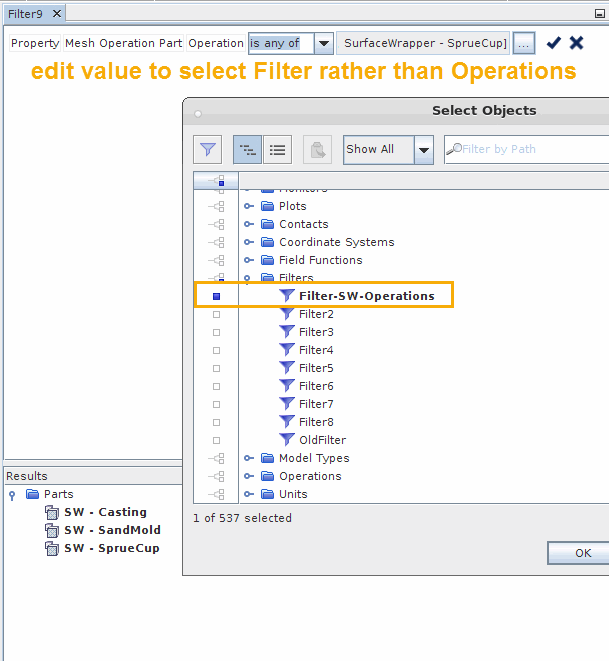This screenshot has height=661, width=610.
Task: Collapse the Filters folder
Action: pos(247,279)
